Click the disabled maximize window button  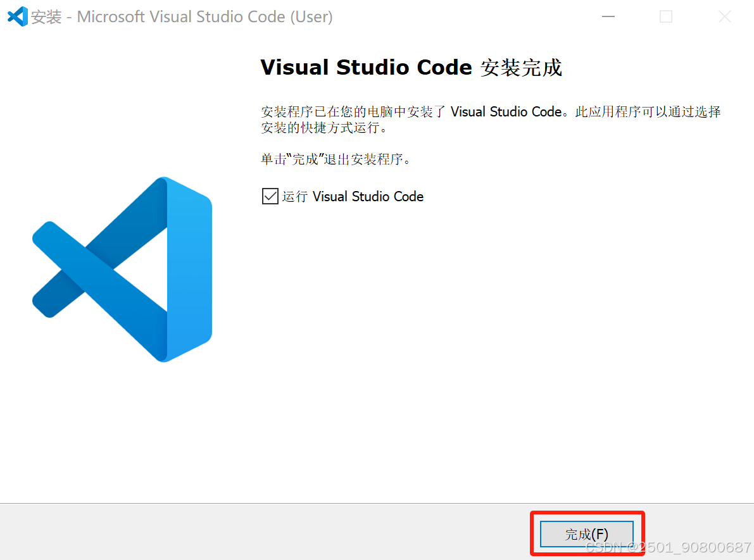tap(666, 17)
